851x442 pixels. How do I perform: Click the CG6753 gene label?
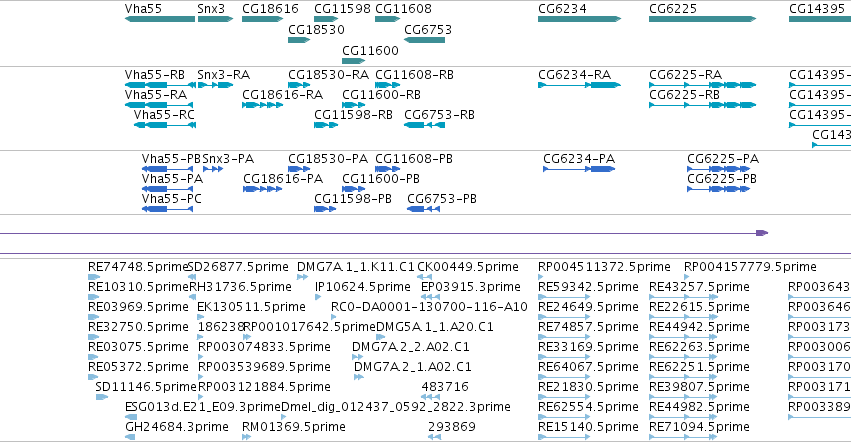coord(428,29)
